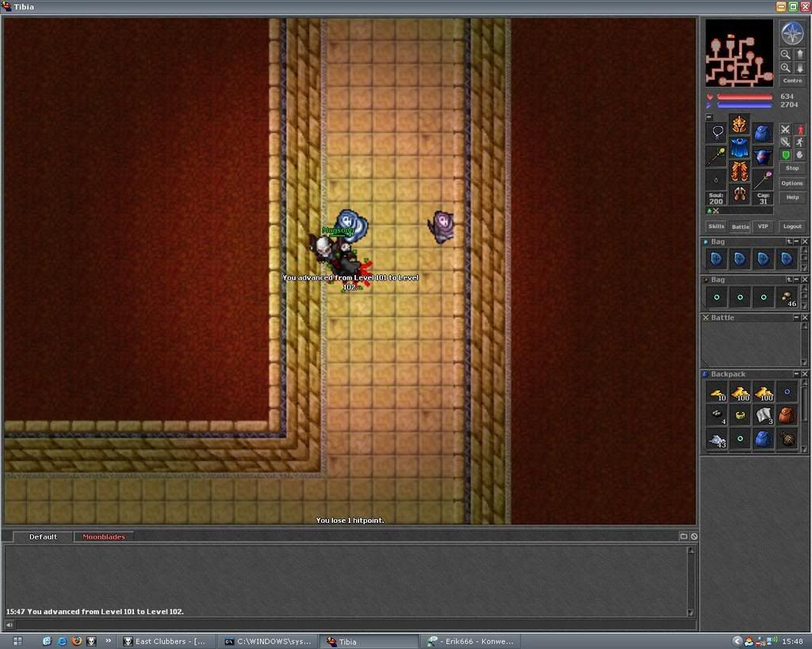Open the chat channels list button
812x649 pixels.
[684, 536]
